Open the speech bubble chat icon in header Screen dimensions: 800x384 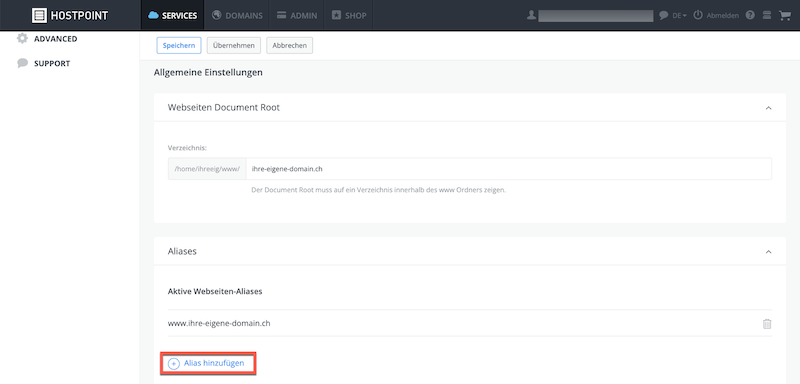tap(663, 16)
